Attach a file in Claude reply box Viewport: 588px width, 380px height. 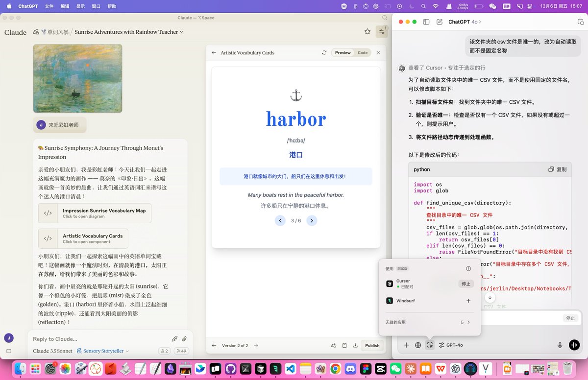click(x=184, y=339)
